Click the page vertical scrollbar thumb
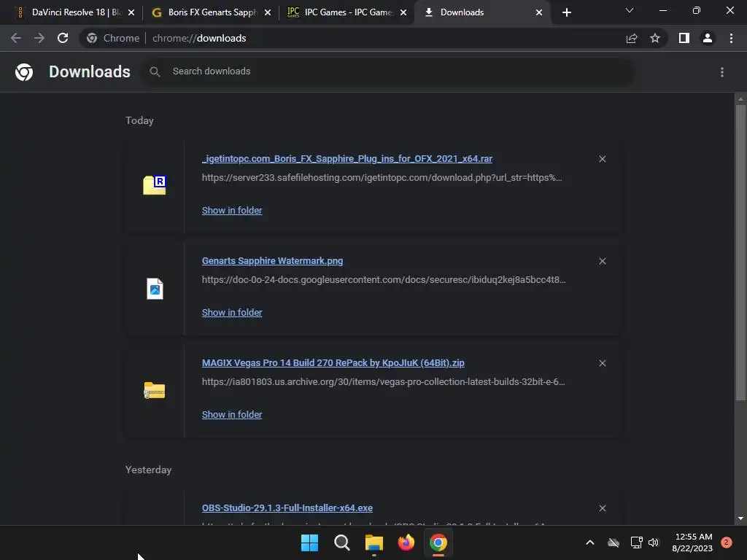This screenshot has height=560, width=747. 740,252
